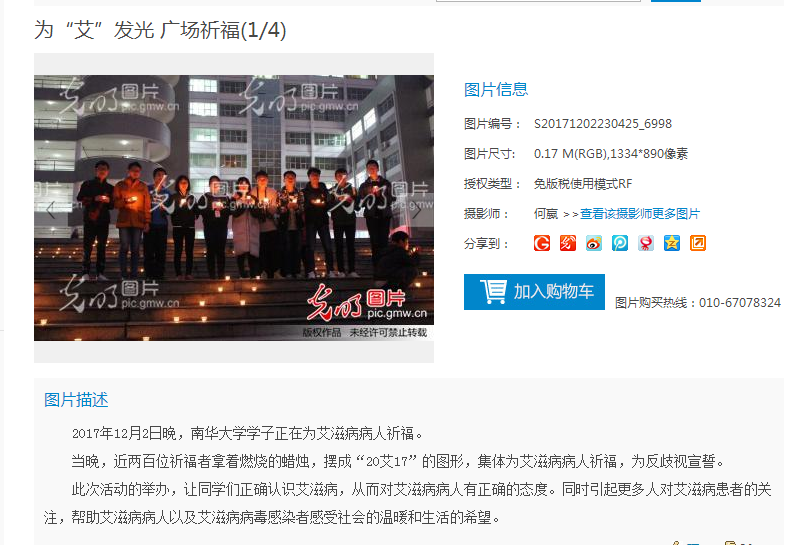Click image number S20171202230425_6998

[x=603, y=124]
